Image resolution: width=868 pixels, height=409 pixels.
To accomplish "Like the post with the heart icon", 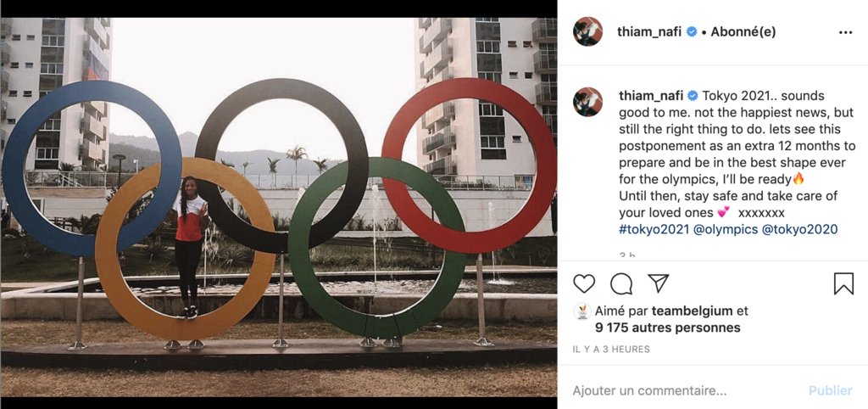I will pos(583,283).
